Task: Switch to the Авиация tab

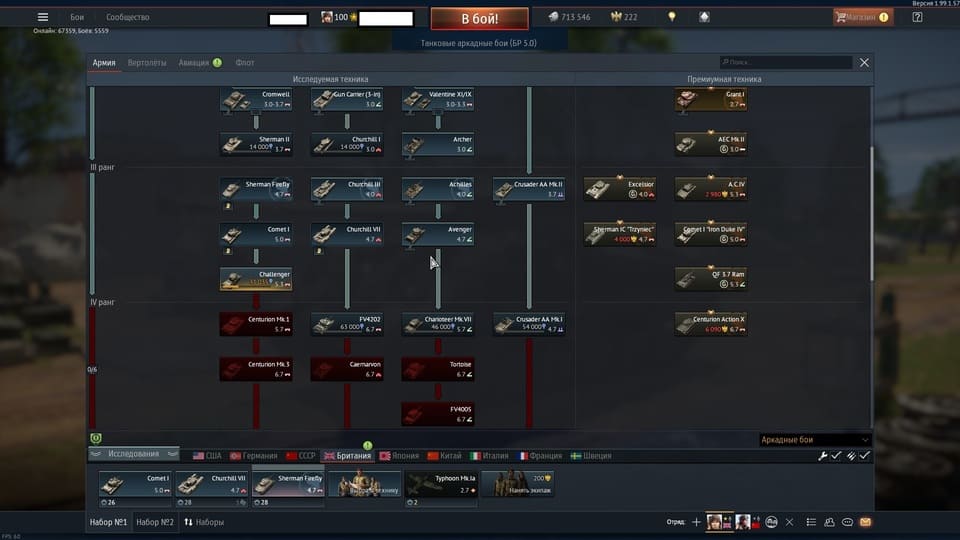Action: coord(194,63)
